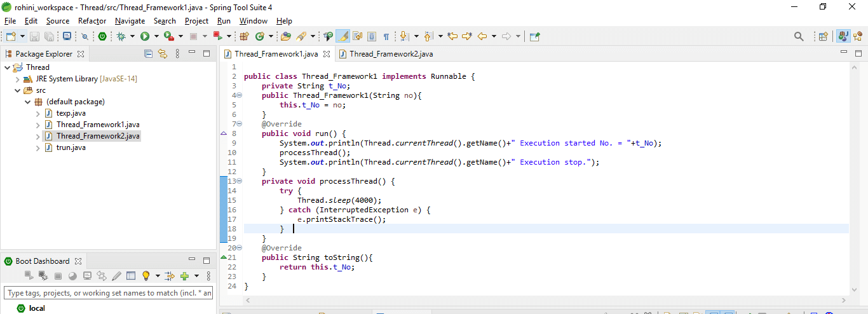Click the Open Type icon in toolbar
Screen dimensions: 868x314
pyautogui.click(x=285, y=37)
